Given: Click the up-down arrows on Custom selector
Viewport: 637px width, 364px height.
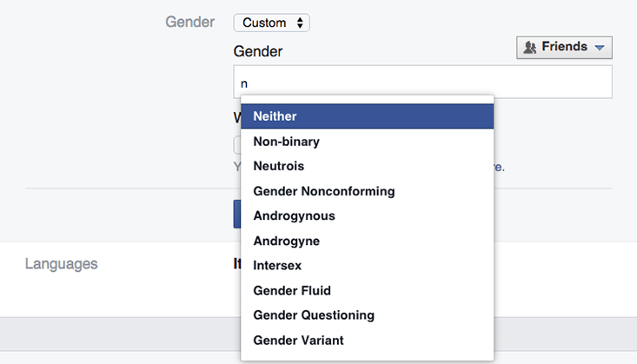Looking at the screenshot, I should tap(300, 23).
